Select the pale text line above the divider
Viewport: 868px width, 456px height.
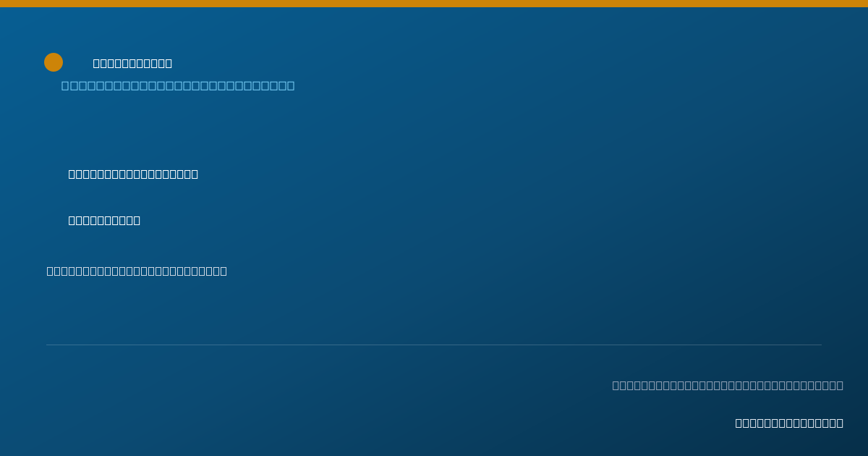point(137,271)
